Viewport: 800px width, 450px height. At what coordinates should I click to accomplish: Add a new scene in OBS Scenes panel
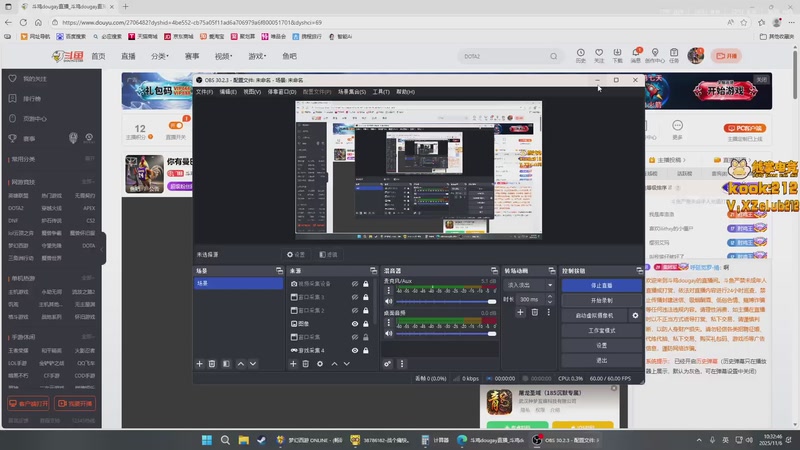(x=199, y=364)
